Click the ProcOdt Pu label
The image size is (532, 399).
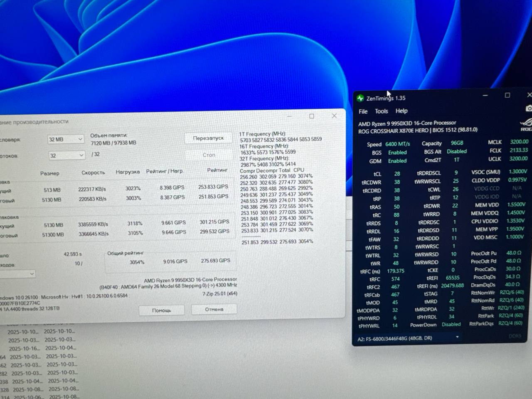click(484, 253)
